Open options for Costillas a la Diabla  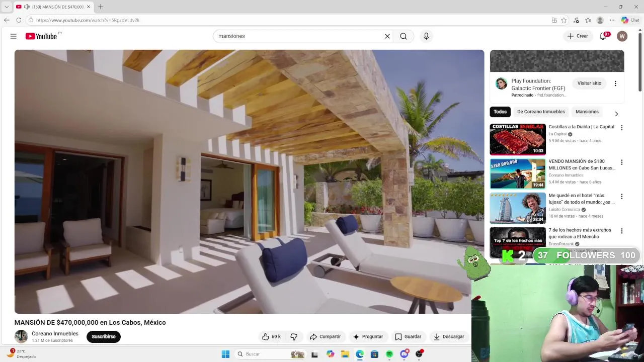(x=622, y=128)
